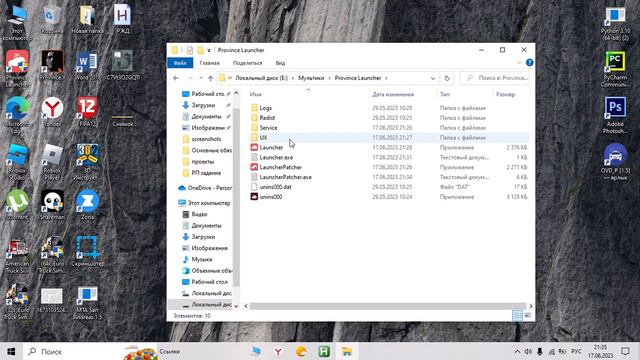The image size is (640, 360).
Task: Open the Windows Start menu
Action: [11, 351]
